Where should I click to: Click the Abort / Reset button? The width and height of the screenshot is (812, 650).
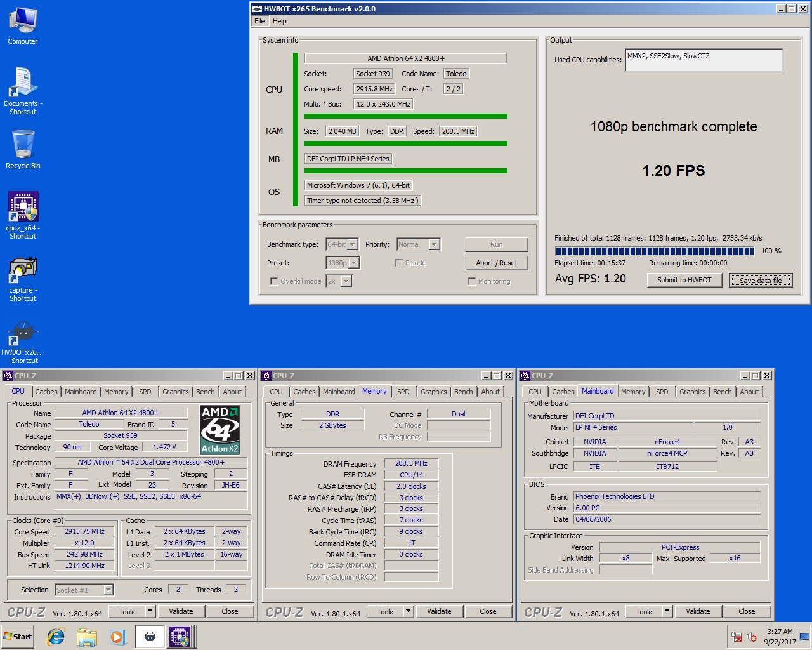[497, 263]
